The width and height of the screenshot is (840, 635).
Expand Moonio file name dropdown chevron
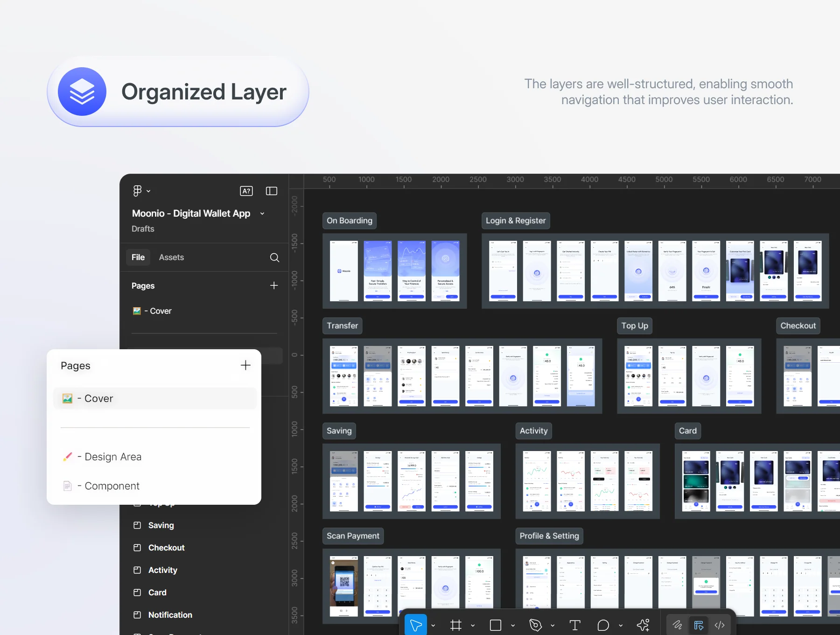[x=262, y=213]
